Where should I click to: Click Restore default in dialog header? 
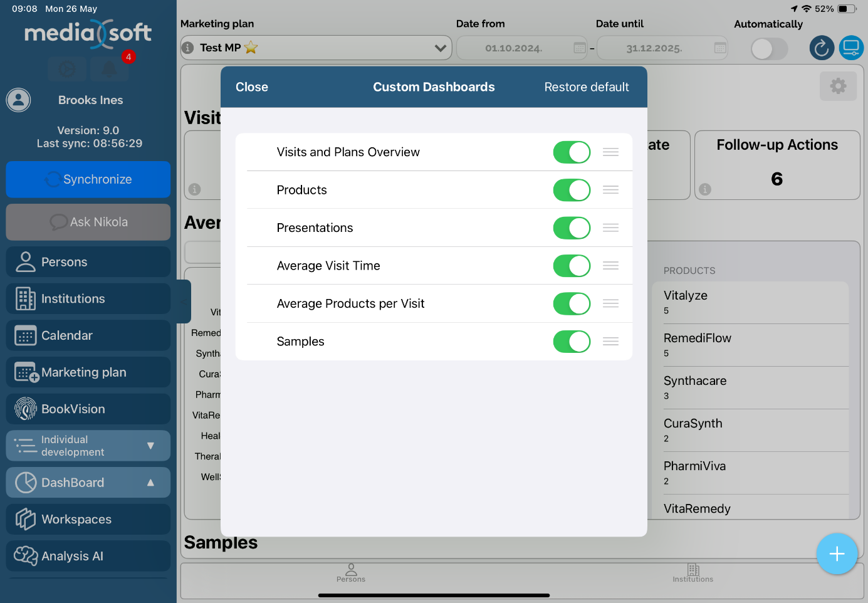586,87
